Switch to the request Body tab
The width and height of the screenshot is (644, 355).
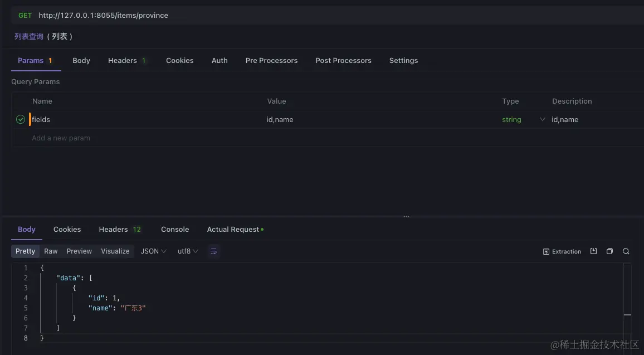pos(81,61)
